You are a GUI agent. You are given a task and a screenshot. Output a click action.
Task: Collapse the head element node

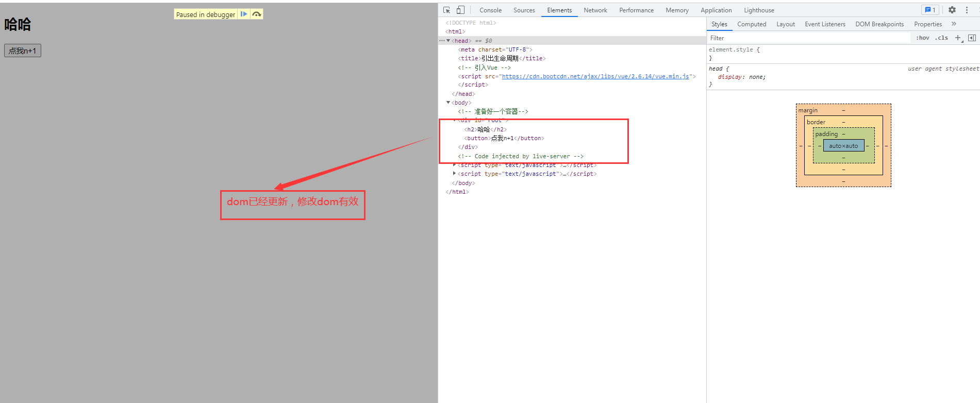(x=448, y=40)
